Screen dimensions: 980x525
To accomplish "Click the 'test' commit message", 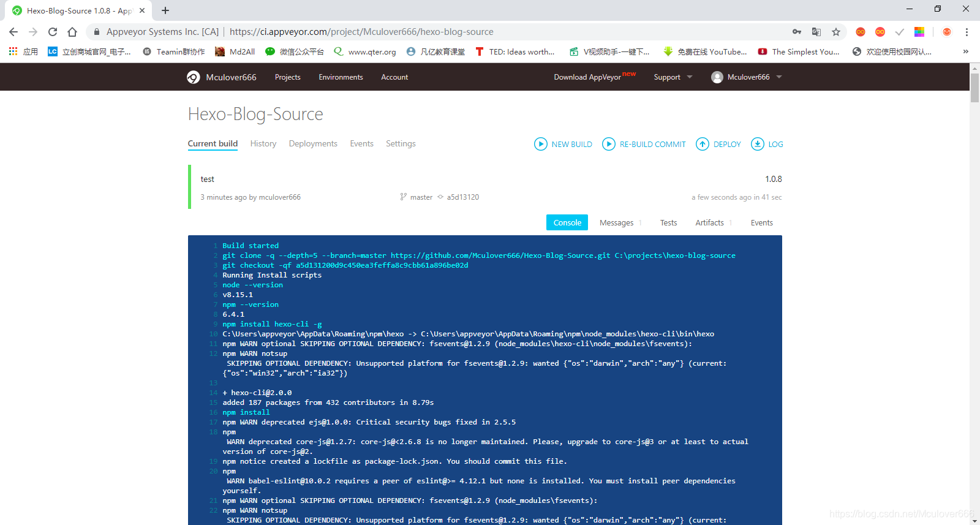I will coord(208,179).
